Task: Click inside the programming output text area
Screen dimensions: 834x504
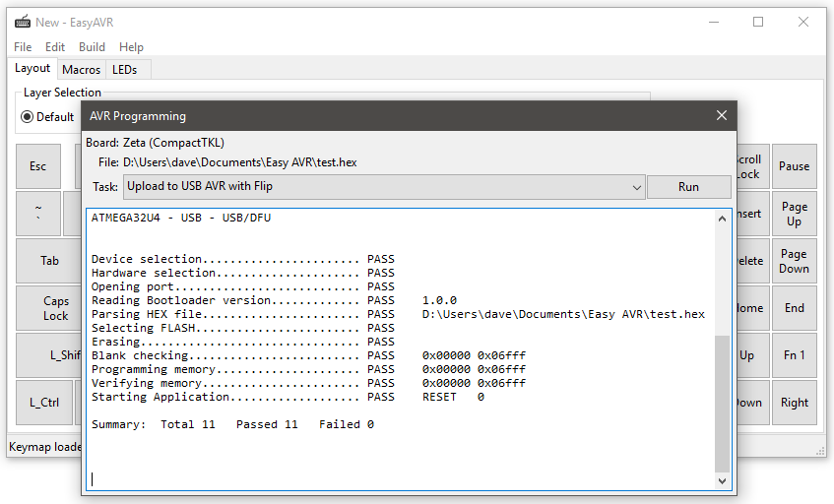Action: tap(400, 349)
